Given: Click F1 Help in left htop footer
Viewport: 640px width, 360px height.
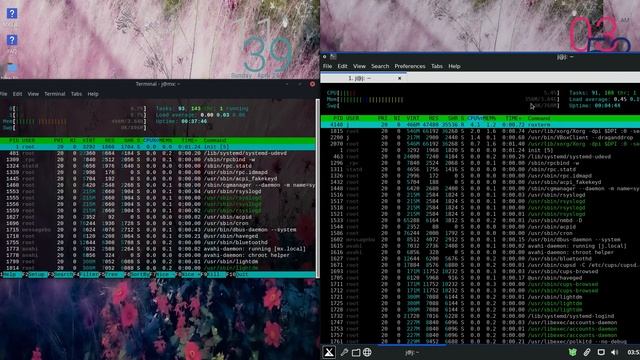Looking at the screenshot, I should [x=11, y=275].
